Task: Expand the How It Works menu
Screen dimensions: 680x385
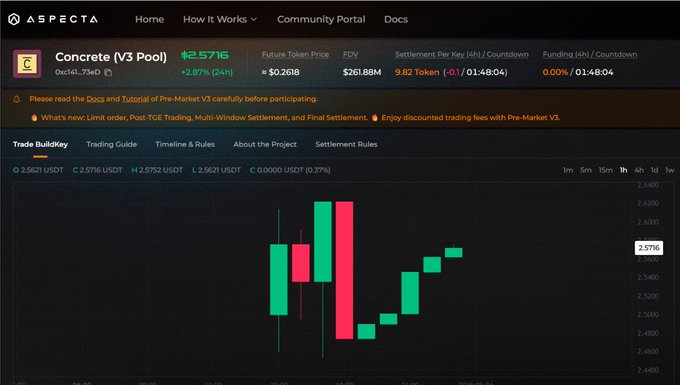Action: 220,20
